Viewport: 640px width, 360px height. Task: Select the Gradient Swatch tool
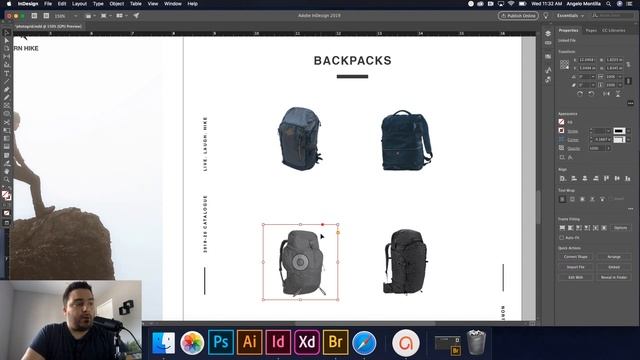[7, 138]
